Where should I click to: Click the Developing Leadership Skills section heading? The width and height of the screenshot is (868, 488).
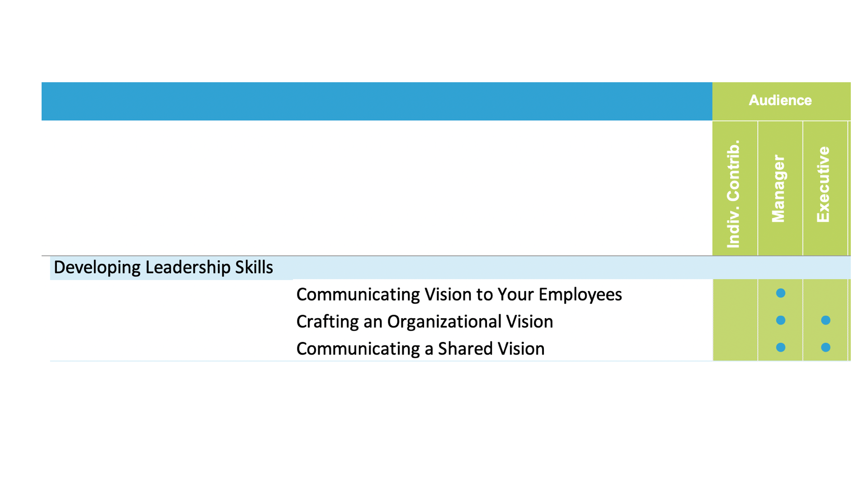pos(163,267)
